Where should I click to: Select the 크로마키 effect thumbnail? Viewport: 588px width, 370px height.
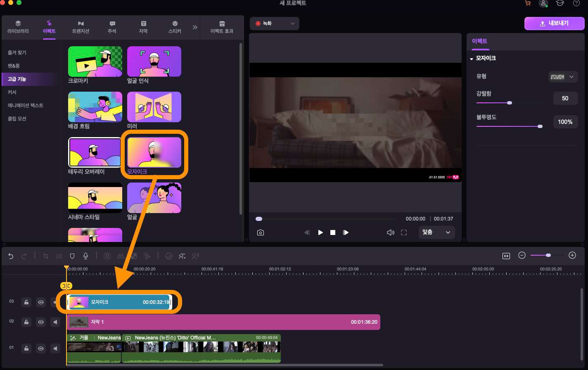coord(95,62)
